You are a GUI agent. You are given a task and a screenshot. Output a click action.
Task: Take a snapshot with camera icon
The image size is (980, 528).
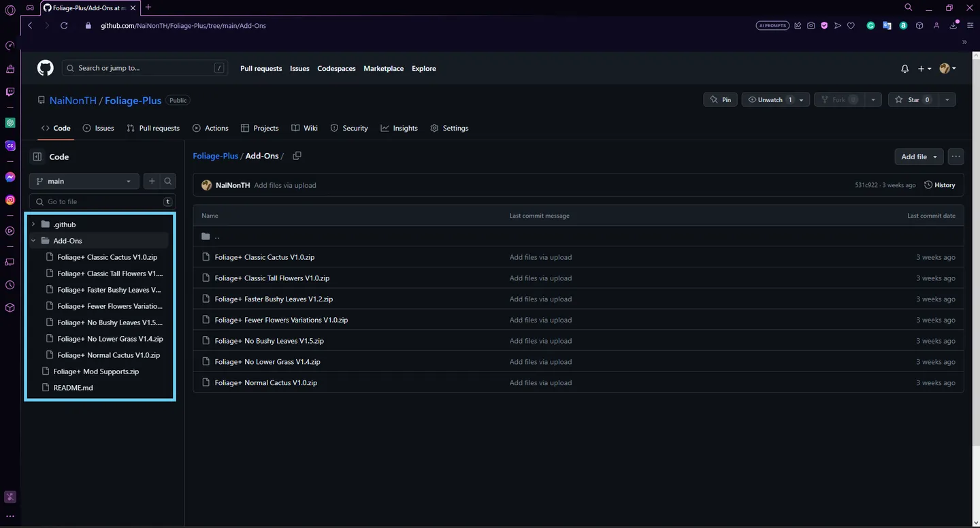[x=811, y=26]
